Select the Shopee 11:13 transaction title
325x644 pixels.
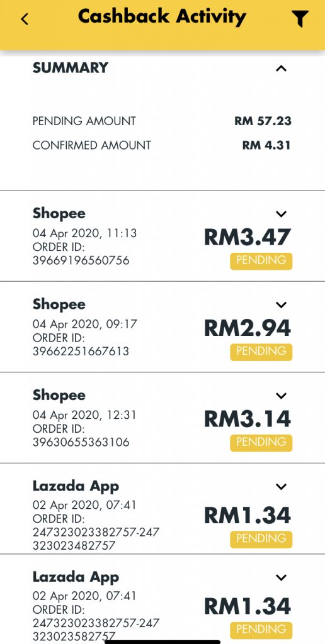click(59, 214)
